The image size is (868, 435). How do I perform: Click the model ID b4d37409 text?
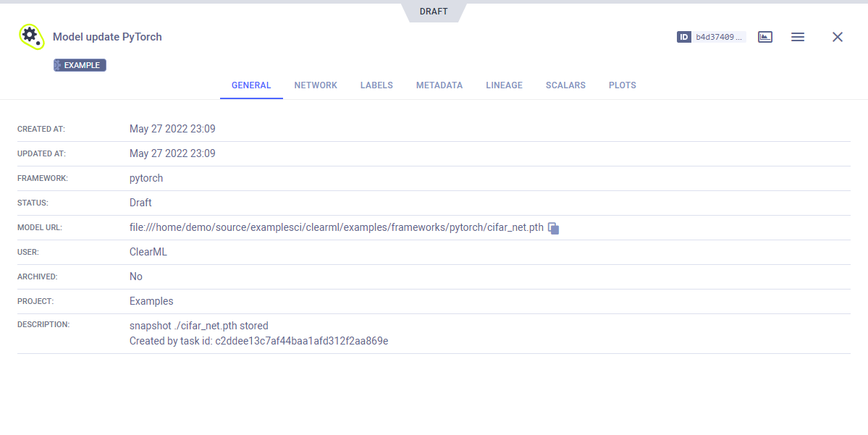pyautogui.click(x=719, y=37)
